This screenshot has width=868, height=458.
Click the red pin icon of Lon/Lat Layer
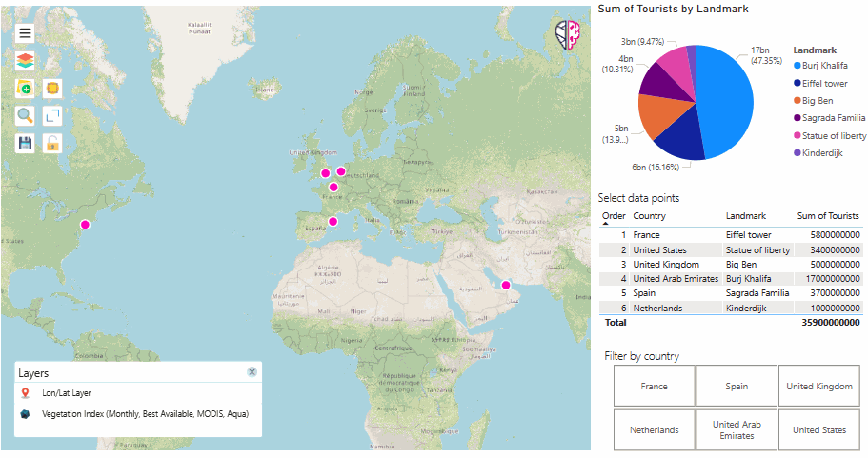point(25,393)
